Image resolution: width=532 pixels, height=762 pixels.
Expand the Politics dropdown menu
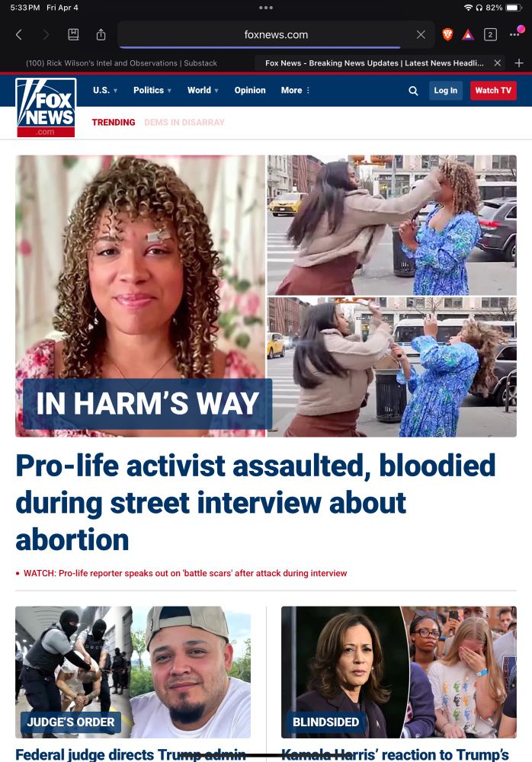[x=152, y=90]
